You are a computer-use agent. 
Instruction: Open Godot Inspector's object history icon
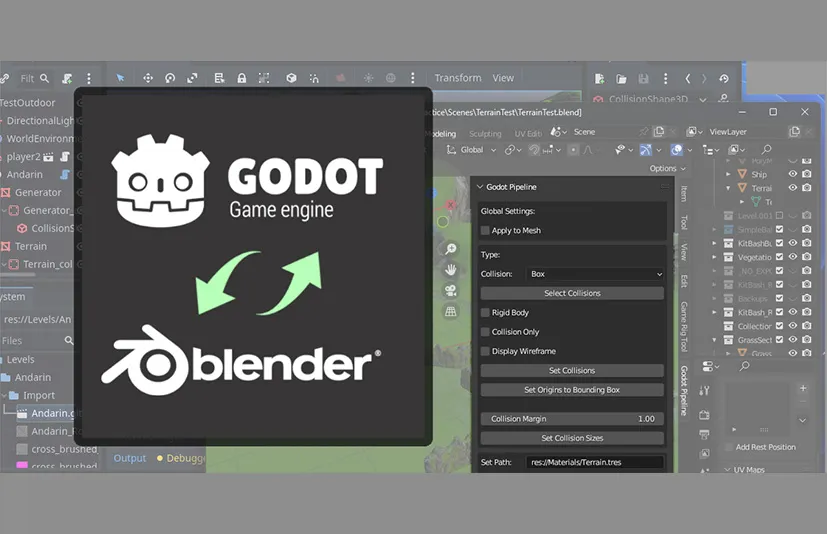pyautogui.click(x=724, y=79)
